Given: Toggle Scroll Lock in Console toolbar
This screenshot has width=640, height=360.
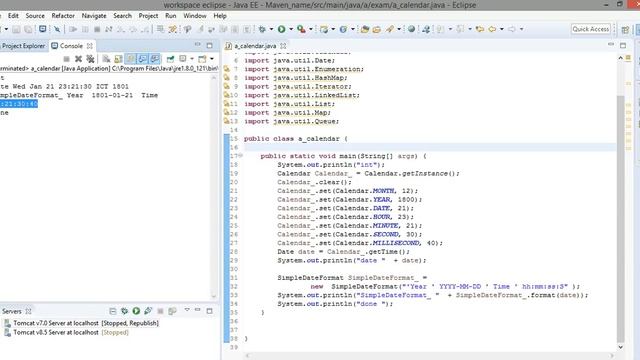Looking at the screenshot, I should [118, 59].
